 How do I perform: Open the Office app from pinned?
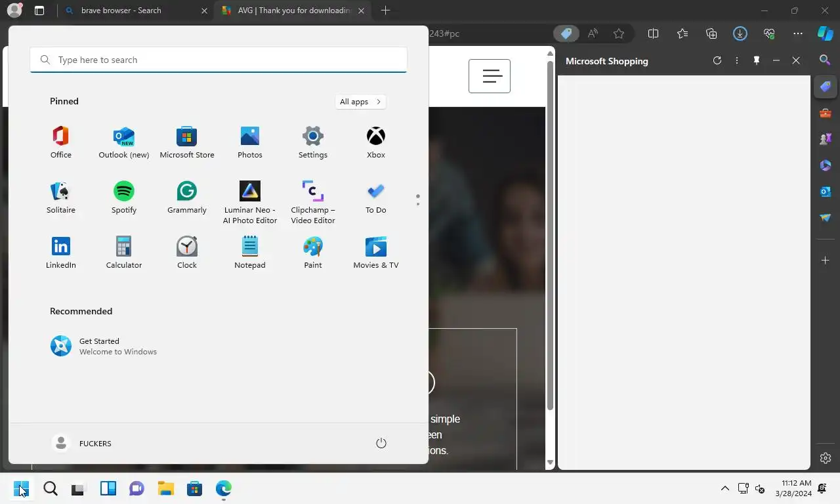point(61,142)
